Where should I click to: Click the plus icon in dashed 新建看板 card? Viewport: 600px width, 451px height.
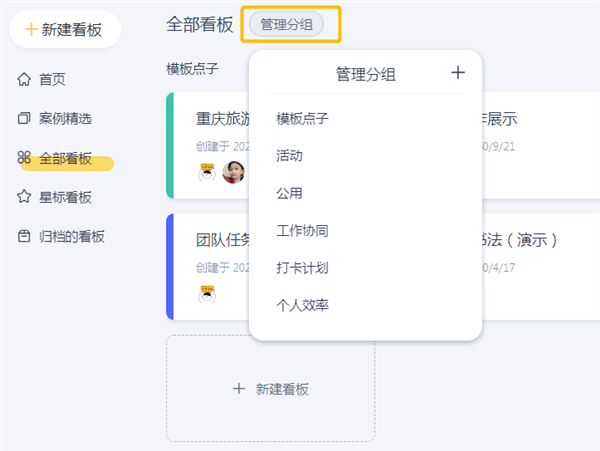click(239, 389)
